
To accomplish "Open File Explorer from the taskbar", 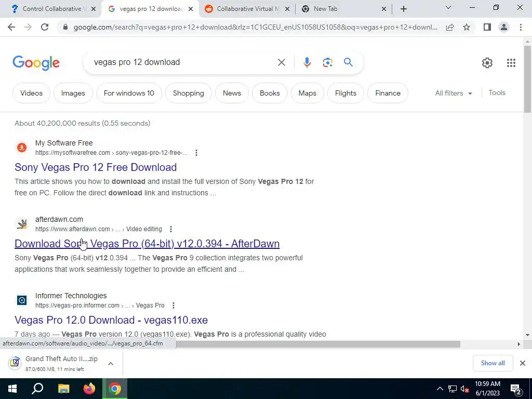I will click(x=63, y=389).
